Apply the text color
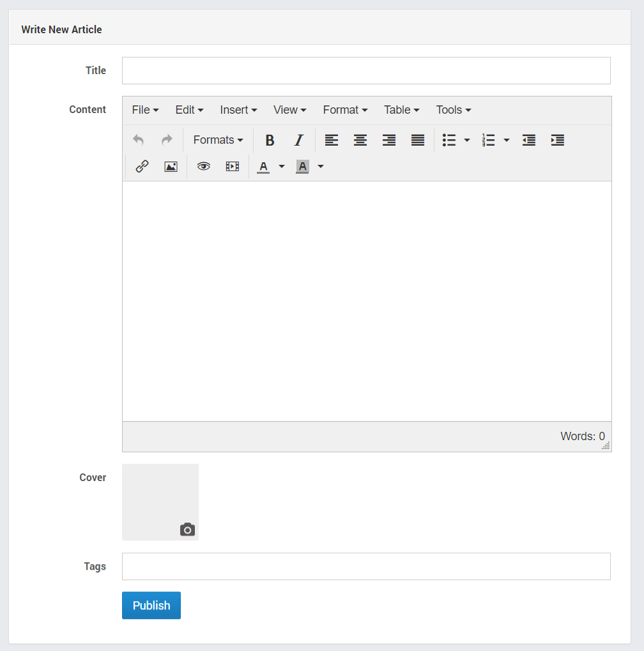Screen dimensions: 644x651 click(263, 167)
